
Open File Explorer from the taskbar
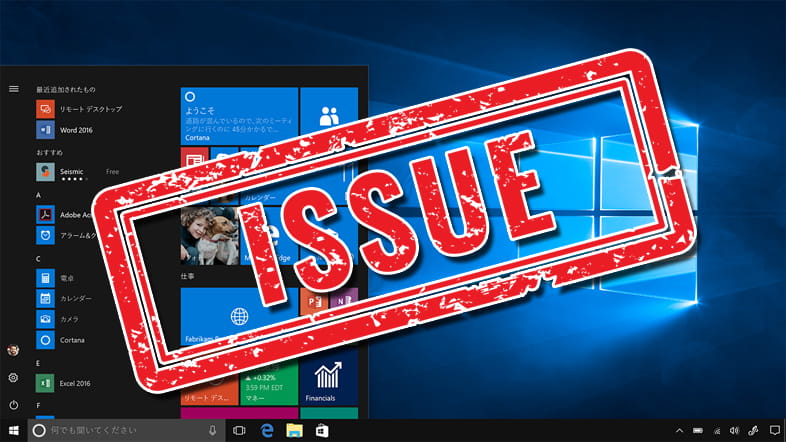[x=294, y=430]
